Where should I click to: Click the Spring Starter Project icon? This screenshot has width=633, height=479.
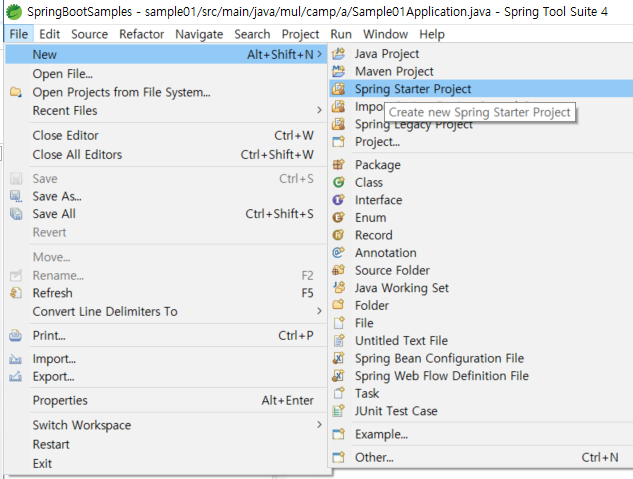coord(338,89)
